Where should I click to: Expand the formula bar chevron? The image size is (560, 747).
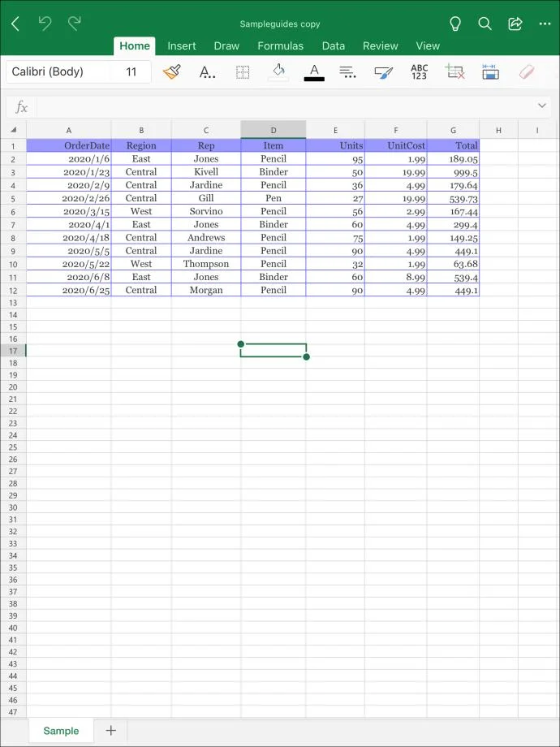click(x=542, y=106)
